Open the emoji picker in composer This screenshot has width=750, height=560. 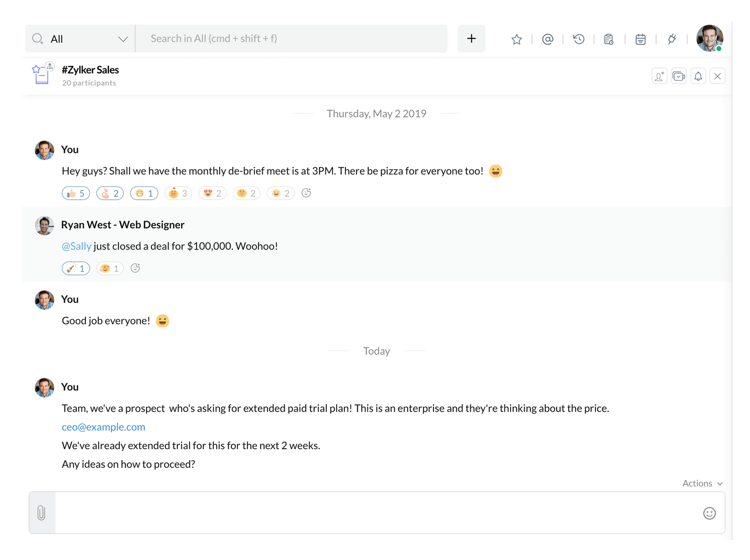pos(709,513)
